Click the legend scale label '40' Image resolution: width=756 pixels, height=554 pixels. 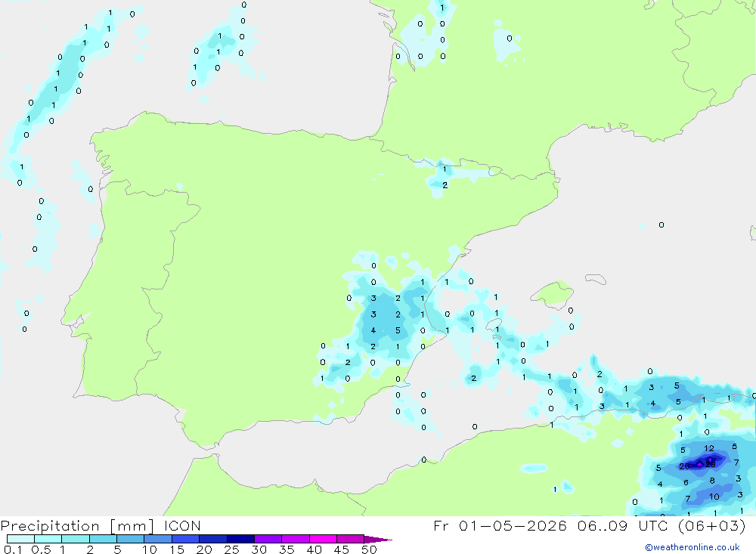(314, 549)
